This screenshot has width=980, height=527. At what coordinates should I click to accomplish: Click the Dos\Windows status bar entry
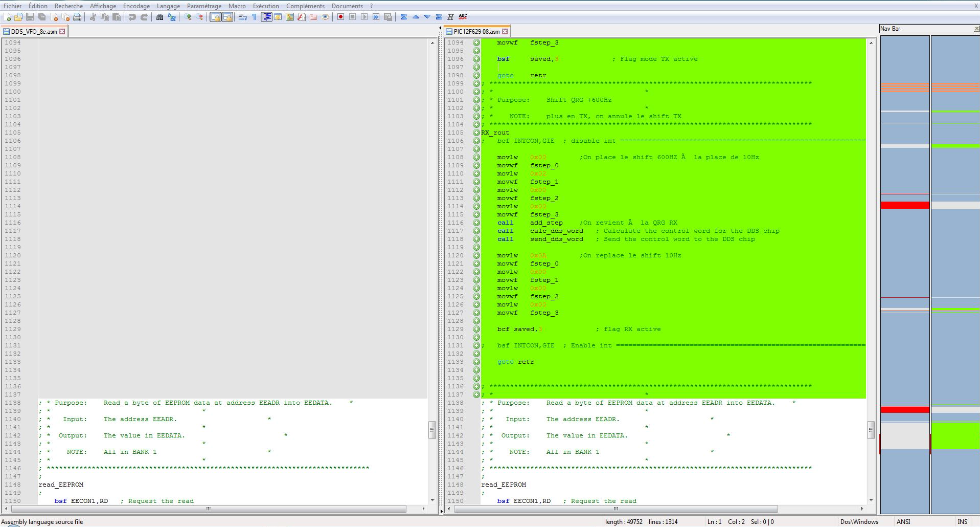(859, 522)
